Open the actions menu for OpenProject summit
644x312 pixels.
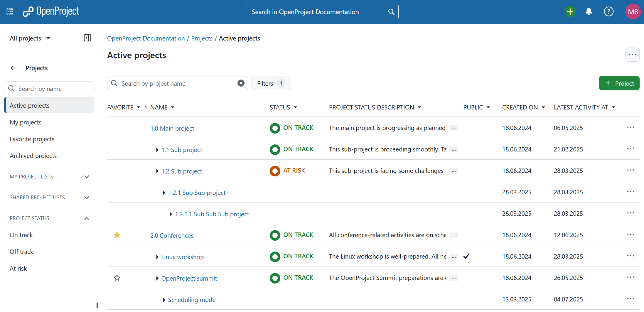tap(630, 277)
